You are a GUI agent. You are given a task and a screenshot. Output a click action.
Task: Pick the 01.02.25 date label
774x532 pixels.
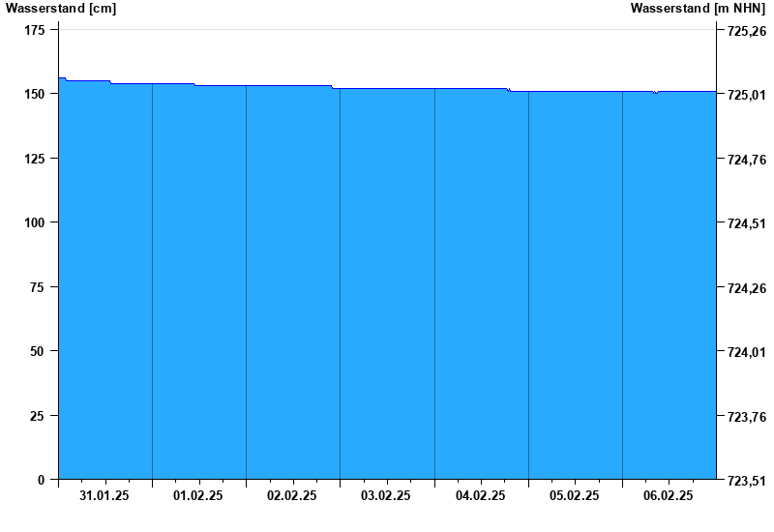[x=198, y=495]
